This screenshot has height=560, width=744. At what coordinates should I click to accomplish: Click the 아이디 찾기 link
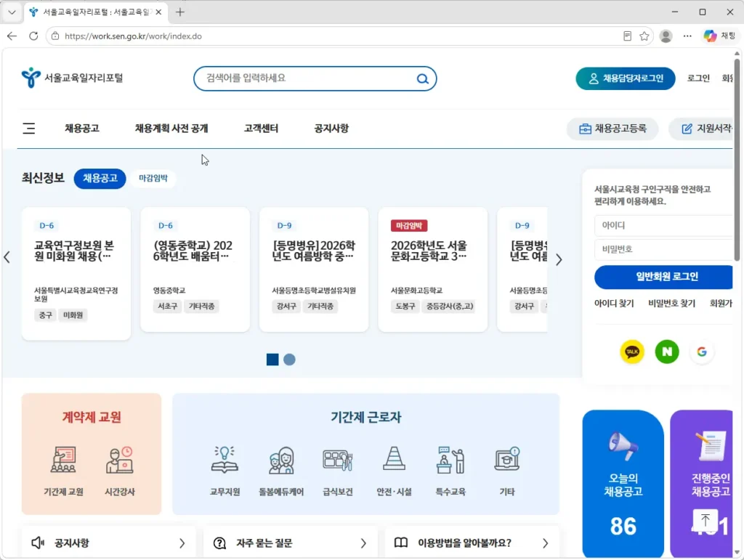(x=614, y=304)
